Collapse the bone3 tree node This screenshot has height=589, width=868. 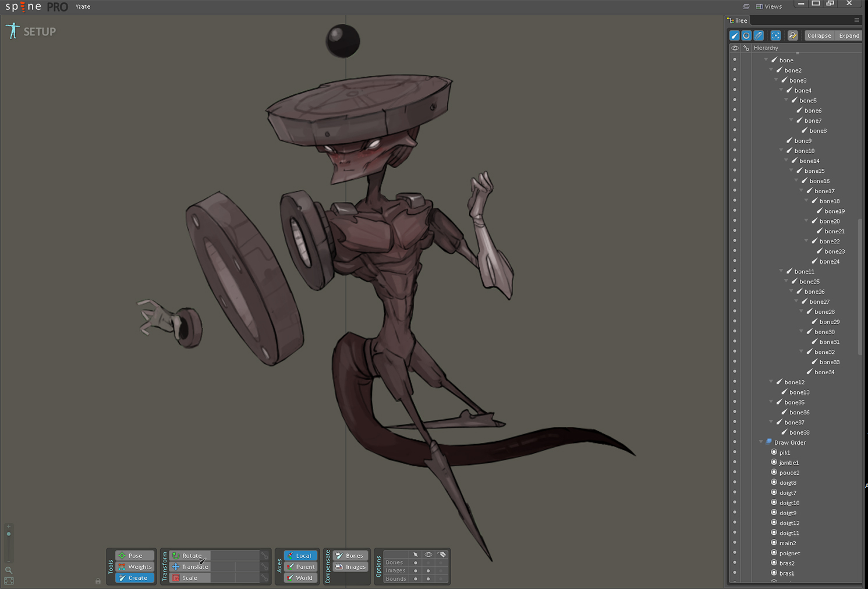coord(776,80)
